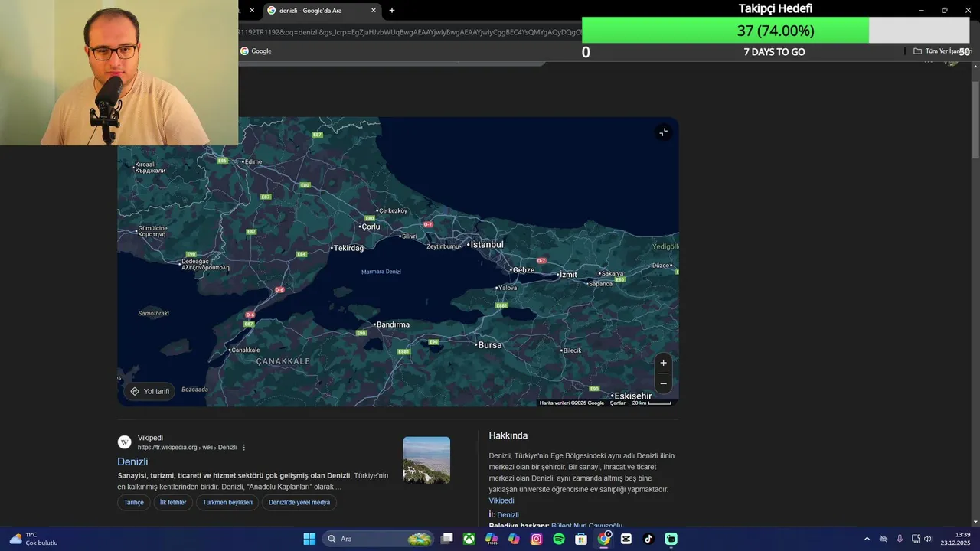Open Instagram from the taskbar
Image resolution: width=980 pixels, height=551 pixels.
click(537, 539)
